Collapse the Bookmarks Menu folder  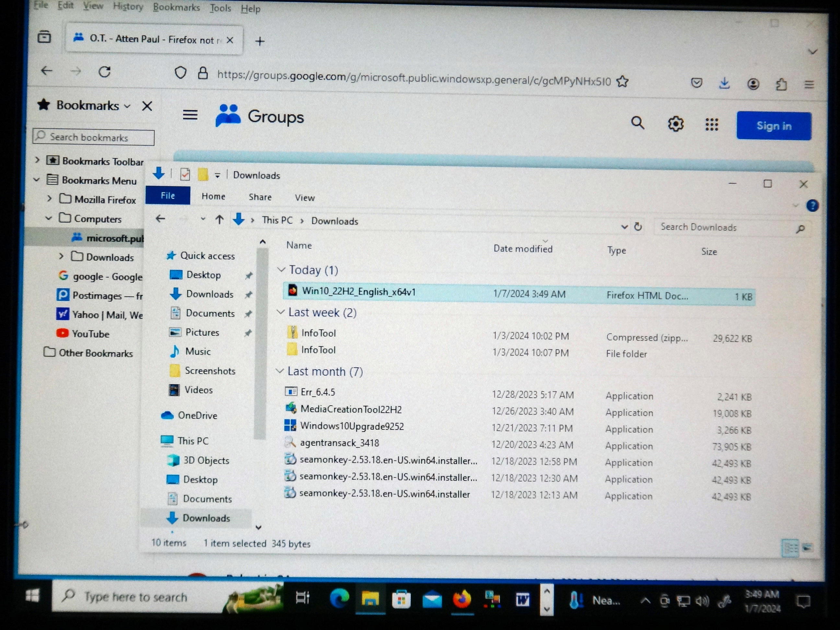(36, 179)
